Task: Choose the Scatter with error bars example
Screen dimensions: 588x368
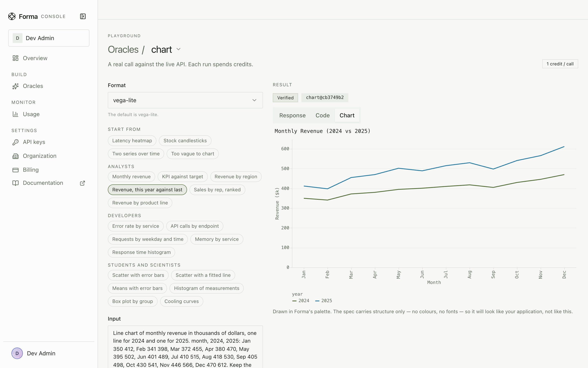Action: click(138, 275)
